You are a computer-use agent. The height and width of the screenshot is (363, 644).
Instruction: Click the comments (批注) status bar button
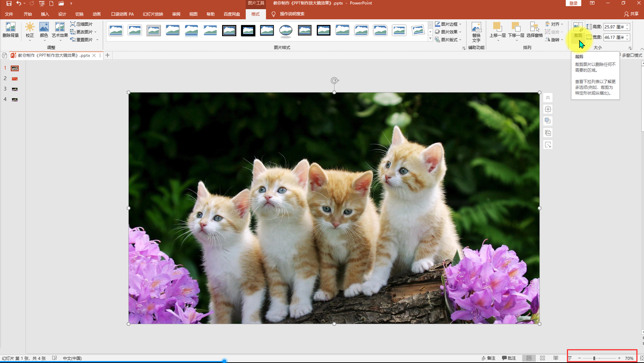coord(509,358)
